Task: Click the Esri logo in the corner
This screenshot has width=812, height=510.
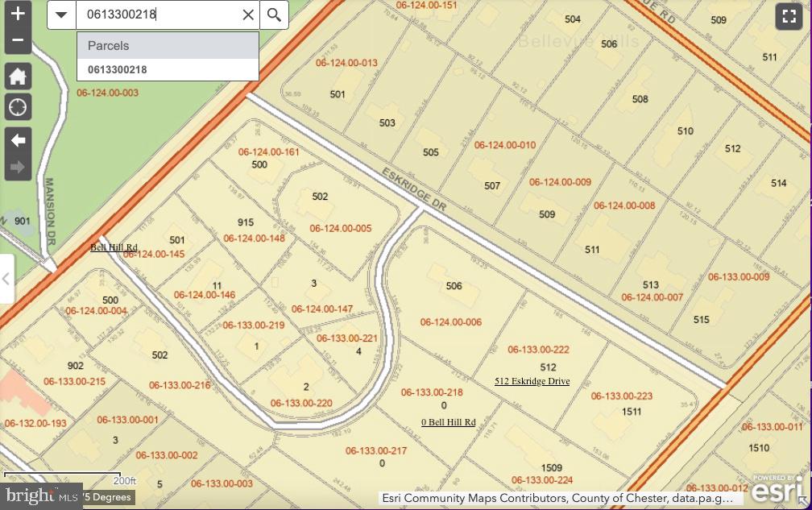Action: [x=777, y=488]
